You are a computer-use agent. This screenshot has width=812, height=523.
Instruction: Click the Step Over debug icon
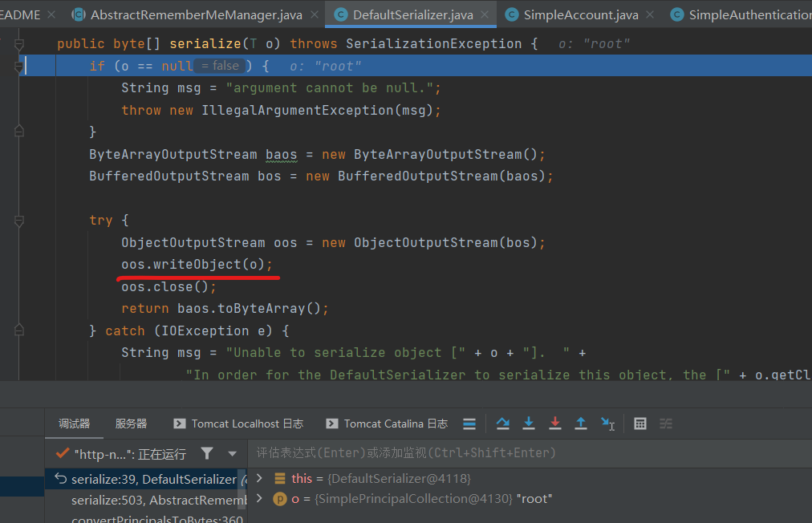[503, 424]
